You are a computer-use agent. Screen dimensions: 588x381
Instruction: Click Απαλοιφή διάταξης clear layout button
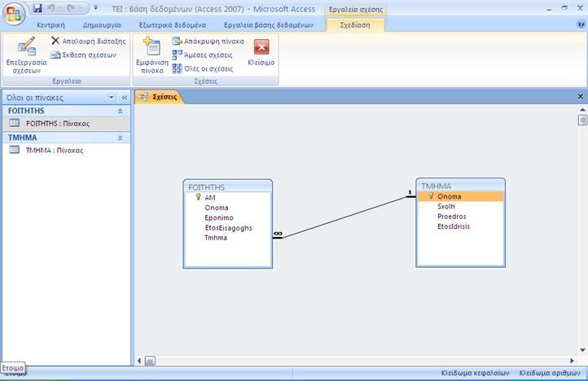coord(89,41)
